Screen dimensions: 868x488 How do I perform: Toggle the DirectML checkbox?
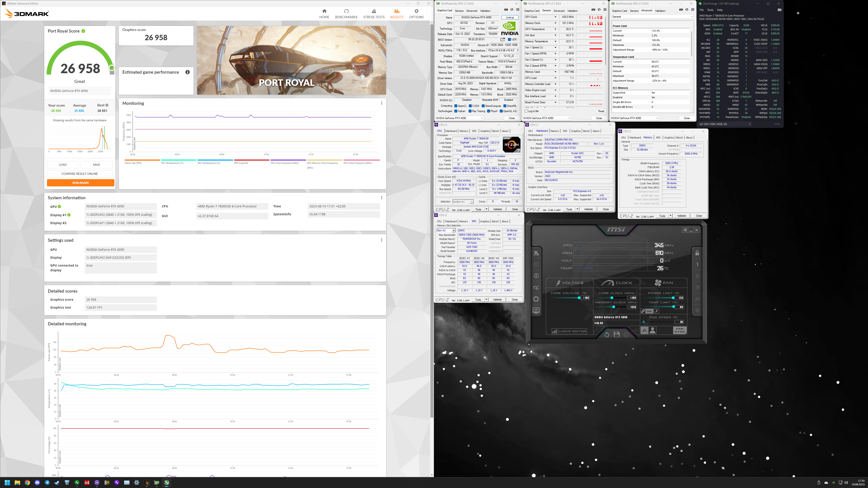tap(505, 106)
